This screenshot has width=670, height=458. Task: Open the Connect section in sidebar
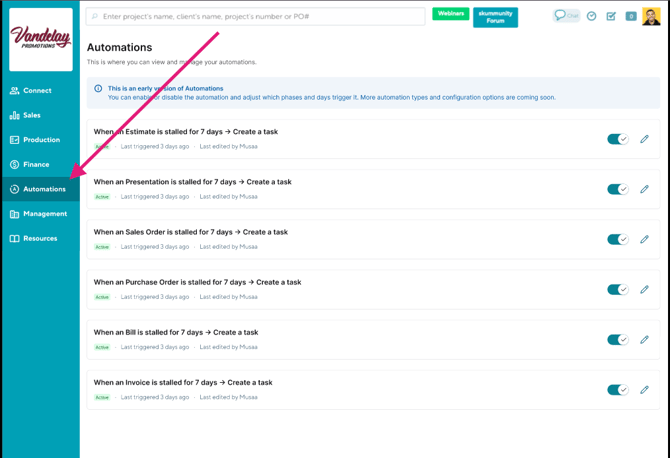coord(41,91)
